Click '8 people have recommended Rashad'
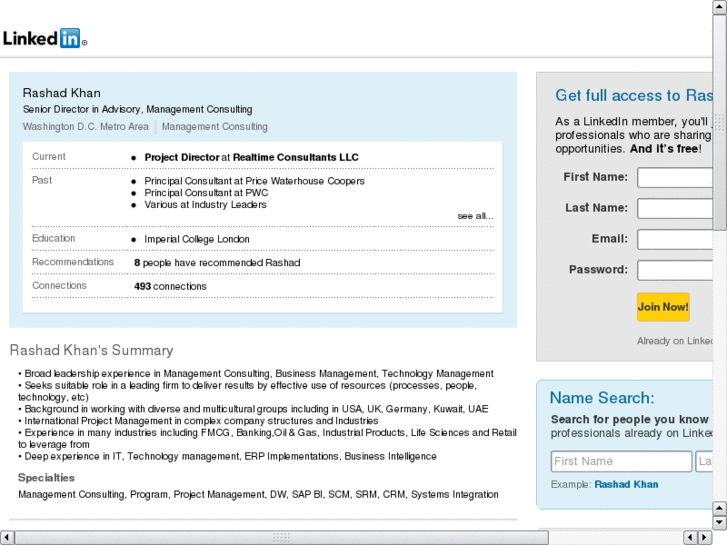The image size is (727, 545). pos(217,263)
